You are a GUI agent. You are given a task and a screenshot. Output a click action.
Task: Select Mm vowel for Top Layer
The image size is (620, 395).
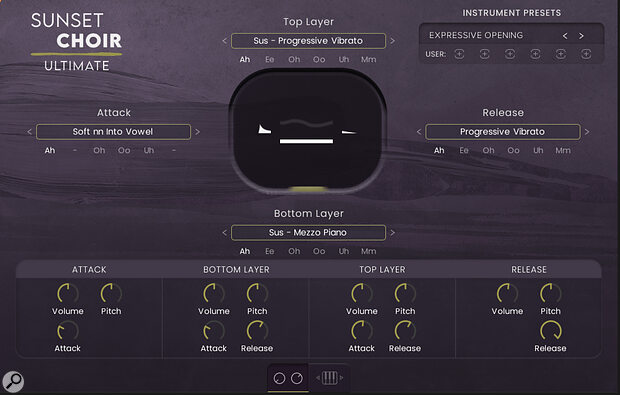point(369,60)
